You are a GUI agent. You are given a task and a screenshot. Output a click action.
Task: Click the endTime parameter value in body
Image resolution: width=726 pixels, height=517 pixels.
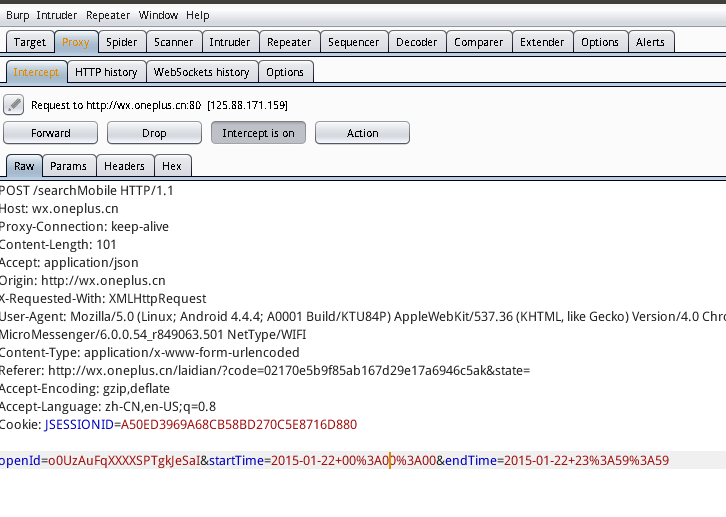click(x=586, y=461)
